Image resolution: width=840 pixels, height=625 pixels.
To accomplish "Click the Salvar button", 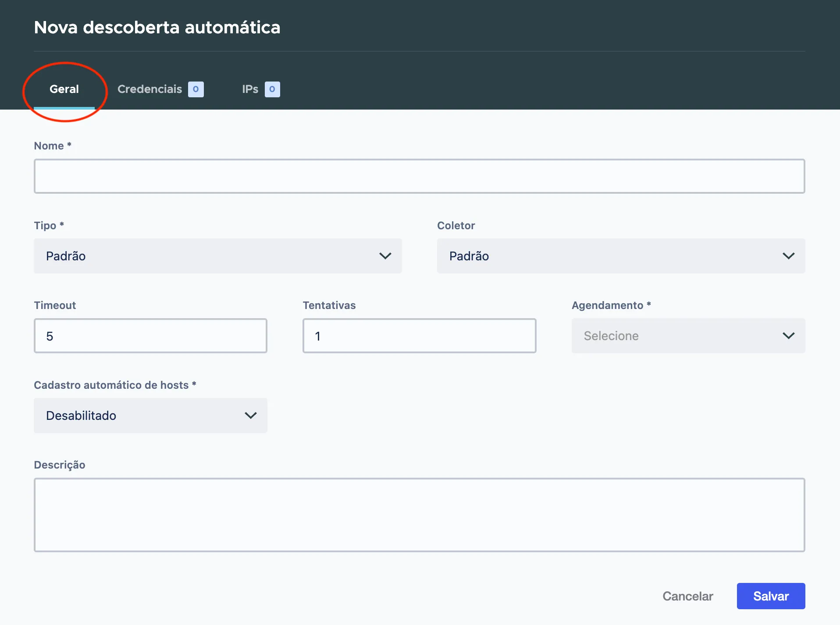I will point(771,596).
